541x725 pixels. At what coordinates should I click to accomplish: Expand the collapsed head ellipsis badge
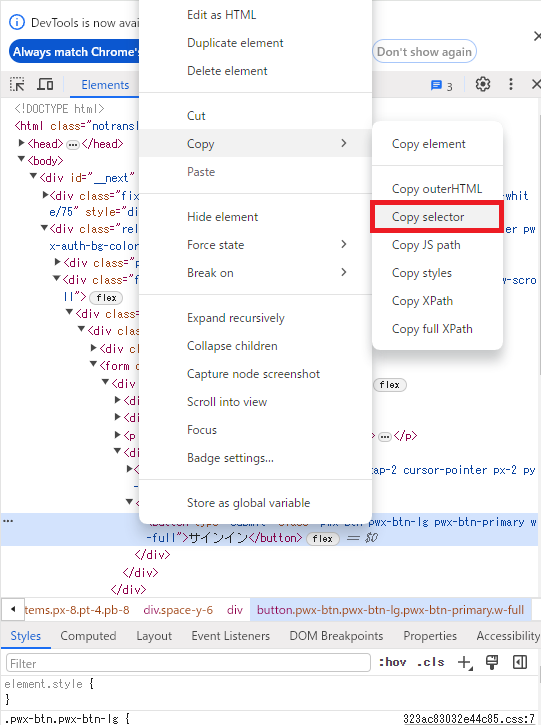pyautogui.click(x=73, y=145)
